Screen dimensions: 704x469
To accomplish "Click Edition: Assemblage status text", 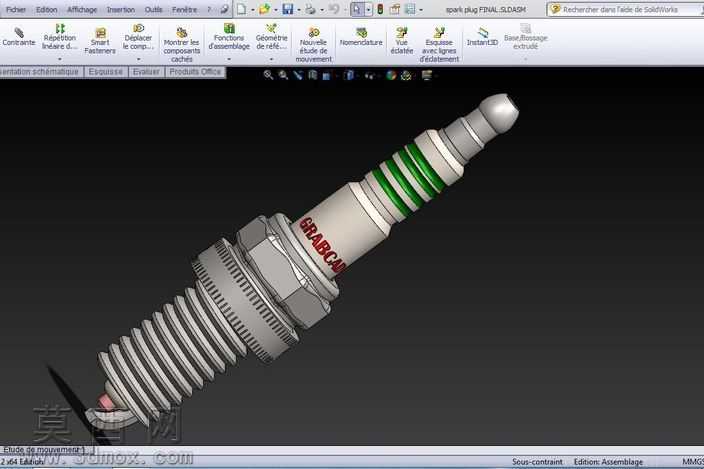I will (608, 461).
